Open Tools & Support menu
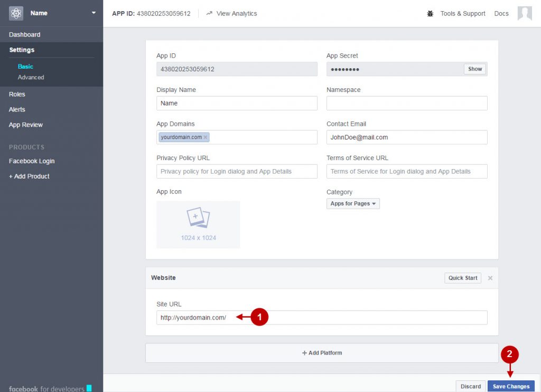This screenshot has width=541, height=392. point(463,13)
